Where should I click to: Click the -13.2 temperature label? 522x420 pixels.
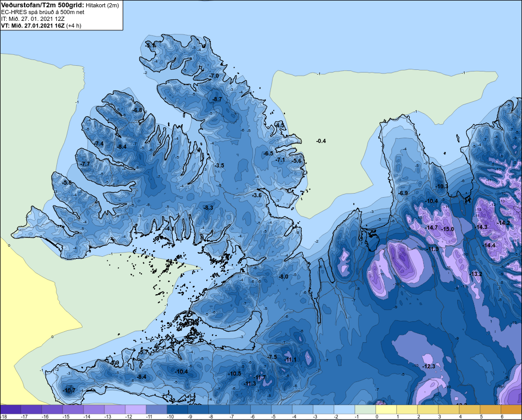[477, 274]
